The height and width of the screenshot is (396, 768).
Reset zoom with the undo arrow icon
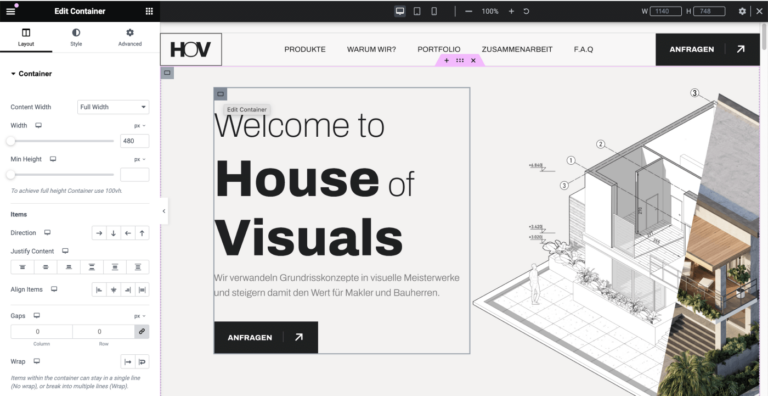tap(526, 11)
